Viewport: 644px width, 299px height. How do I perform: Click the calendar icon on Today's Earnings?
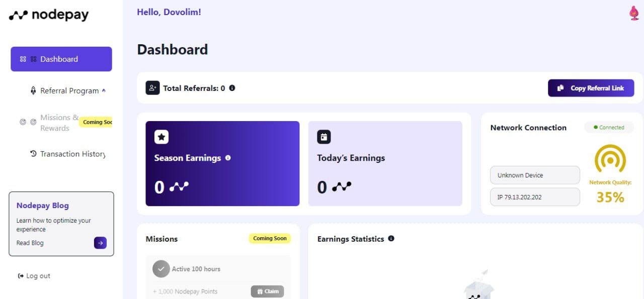[324, 137]
